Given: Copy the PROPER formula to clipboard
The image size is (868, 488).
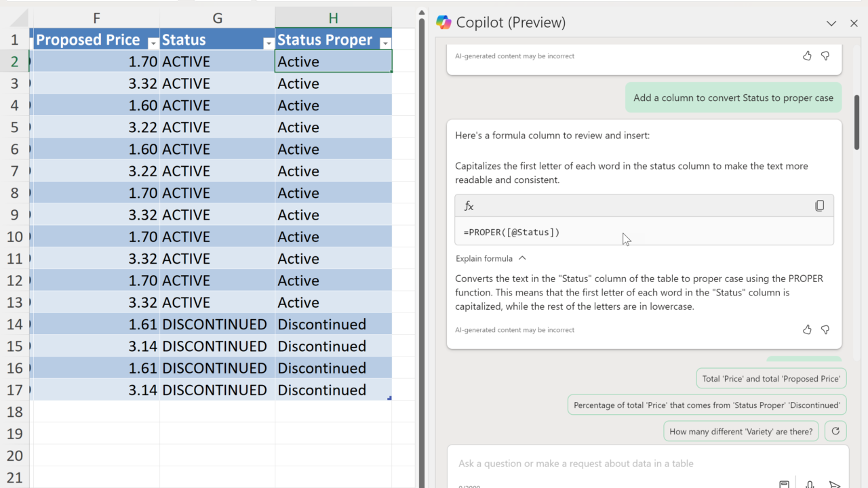Looking at the screenshot, I should 819,206.
